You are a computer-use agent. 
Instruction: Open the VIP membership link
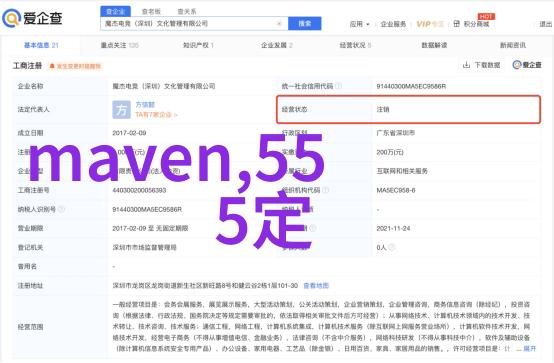pyautogui.click(x=430, y=24)
